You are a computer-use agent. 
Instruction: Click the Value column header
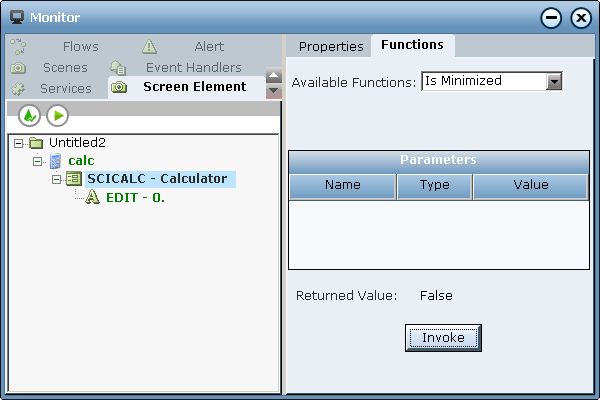[x=530, y=185]
